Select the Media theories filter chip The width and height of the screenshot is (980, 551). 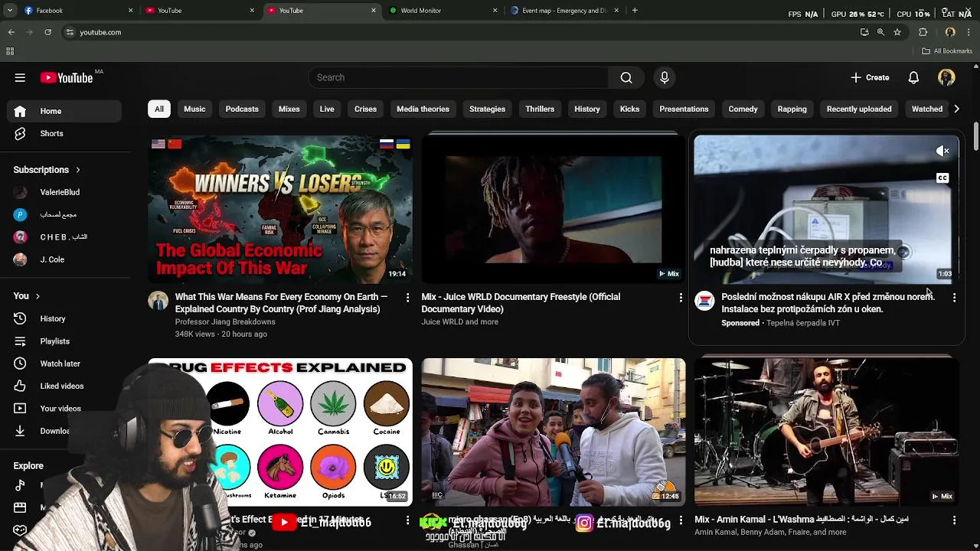(x=423, y=109)
